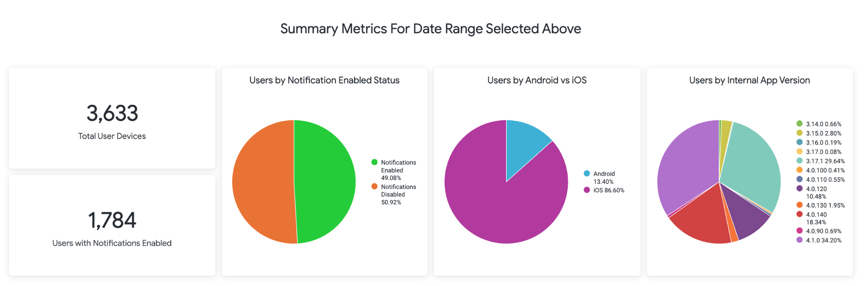The height and width of the screenshot is (286, 868).
Task: Click the 1,784 notifications enabled count
Action: click(112, 220)
